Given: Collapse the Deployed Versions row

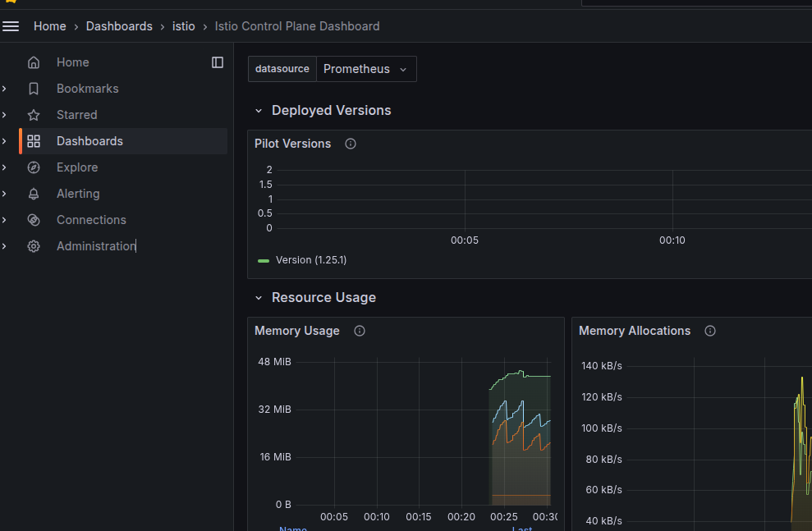Looking at the screenshot, I should (x=259, y=111).
